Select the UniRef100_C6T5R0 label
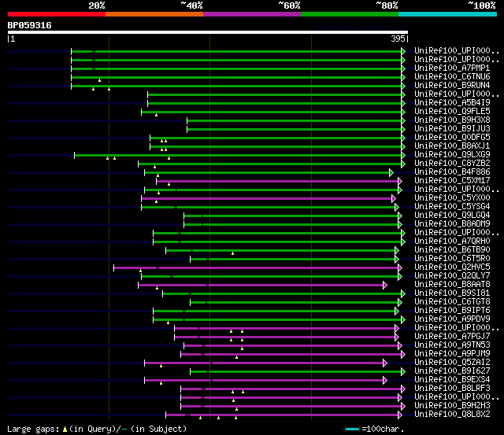 (452, 259)
